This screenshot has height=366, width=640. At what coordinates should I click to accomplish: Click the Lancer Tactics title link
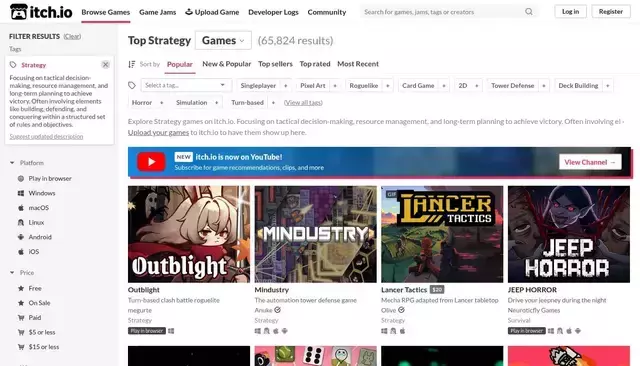click(404, 290)
